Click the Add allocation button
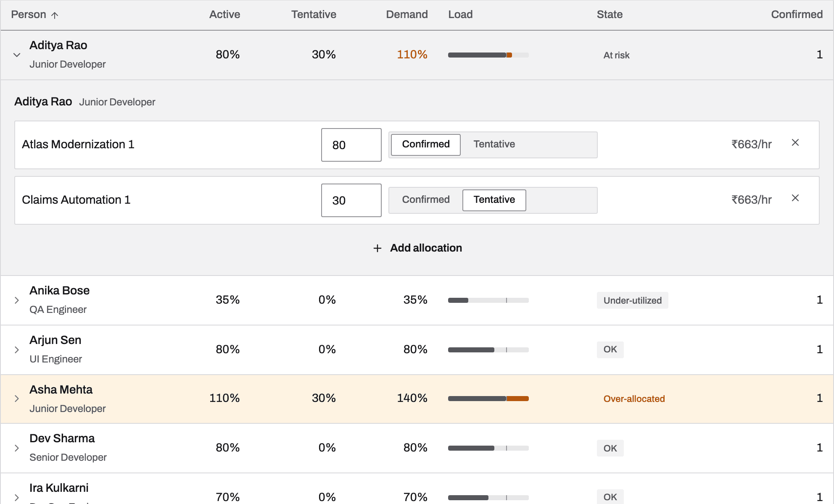The image size is (834, 504). 417,248
